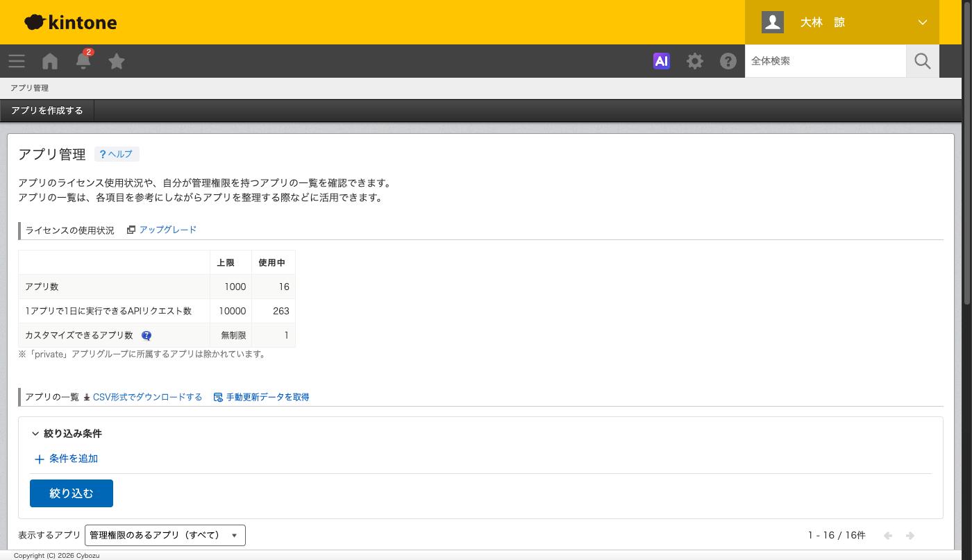Open the favorites star icon
The height and width of the screenshot is (560, 972).
[117, 61]
